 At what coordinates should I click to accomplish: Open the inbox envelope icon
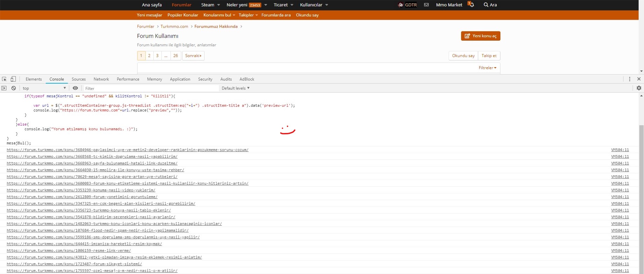(x=426, y=5)
